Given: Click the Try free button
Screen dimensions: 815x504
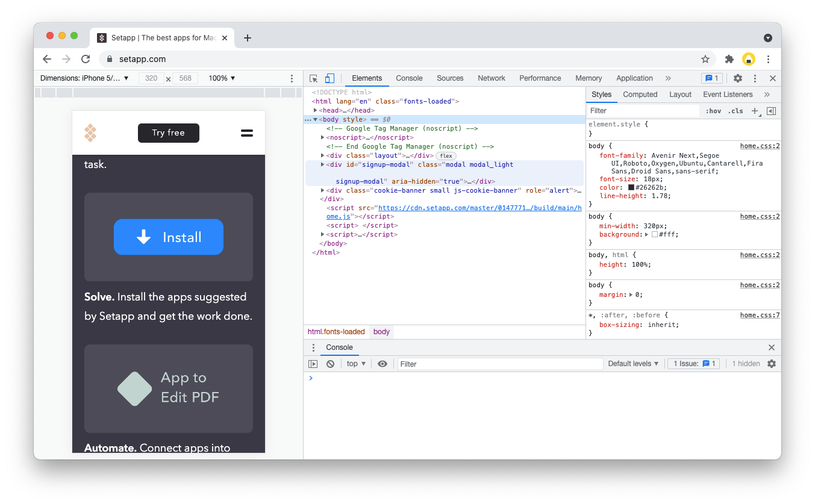Looking at the screenshot, I should [169, 133].
